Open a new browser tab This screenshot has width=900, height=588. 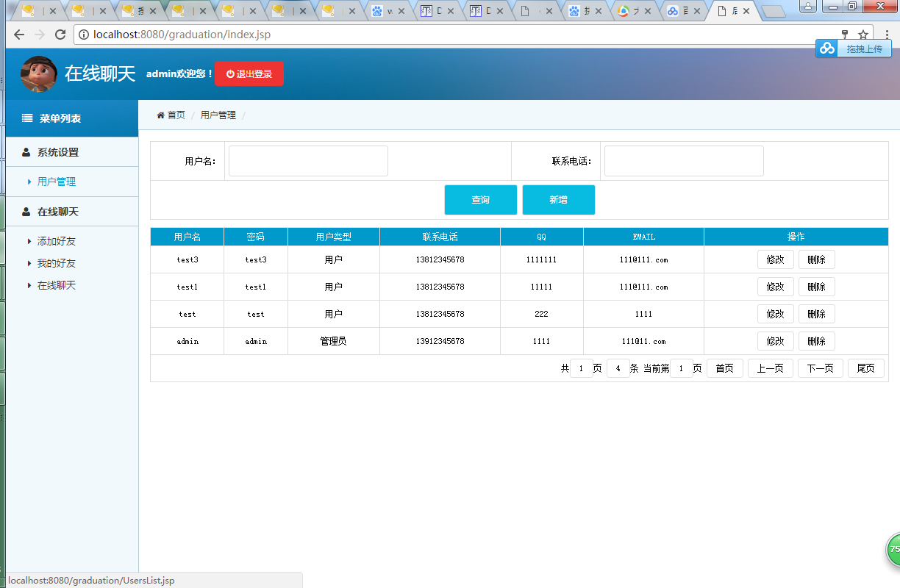[774, 11]
